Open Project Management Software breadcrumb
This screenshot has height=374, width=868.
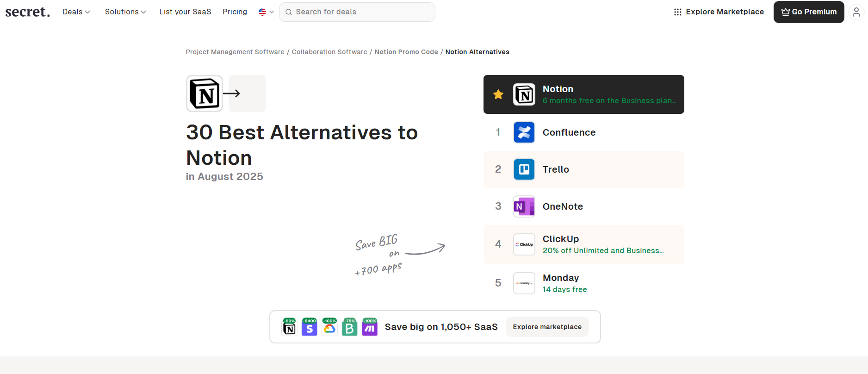[x=235, y=52]
